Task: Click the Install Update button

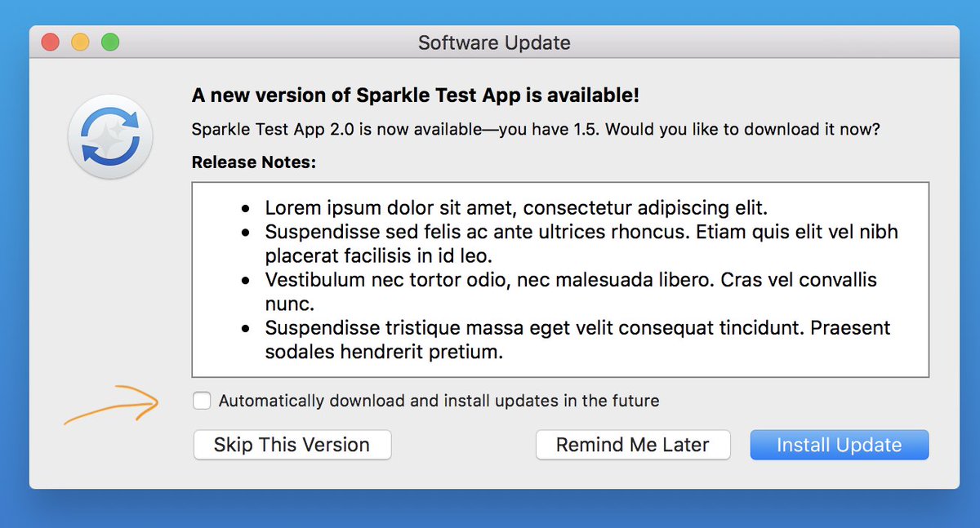Action: (x=840, y=445)
